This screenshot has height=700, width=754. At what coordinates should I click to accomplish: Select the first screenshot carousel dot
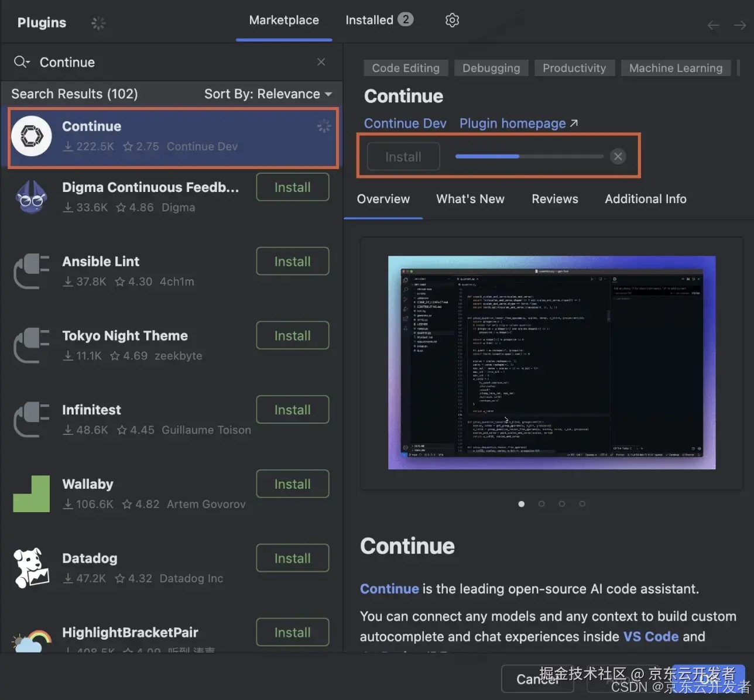(x=521, y=504)
